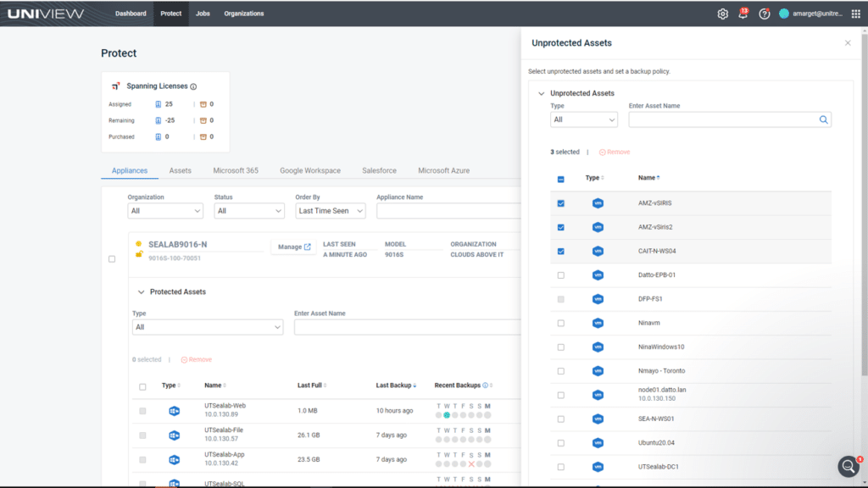Check the Datto-EPB-01 asset checkbox
This screenshot has height=488, width=868.
pos(561,275)
